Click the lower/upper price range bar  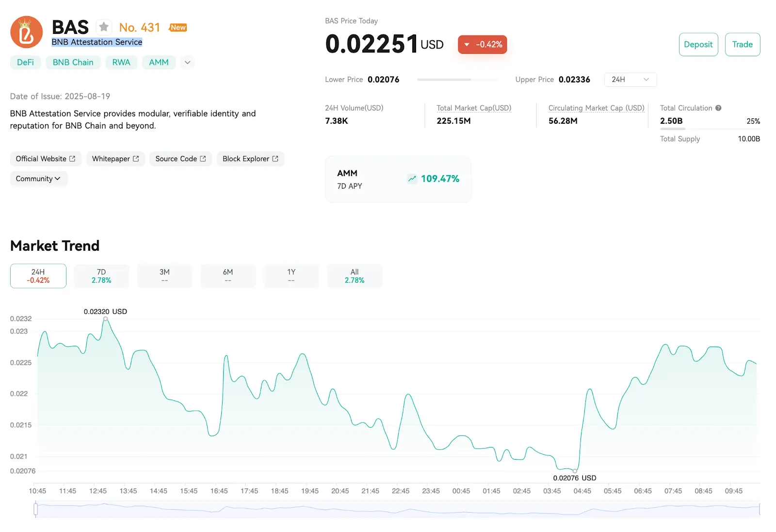click(x=457, y=80)
